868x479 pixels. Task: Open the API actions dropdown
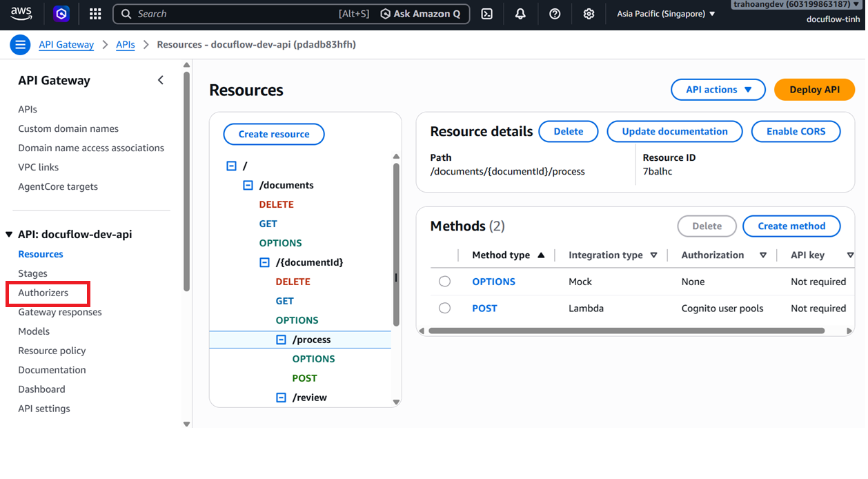point(718,90)
